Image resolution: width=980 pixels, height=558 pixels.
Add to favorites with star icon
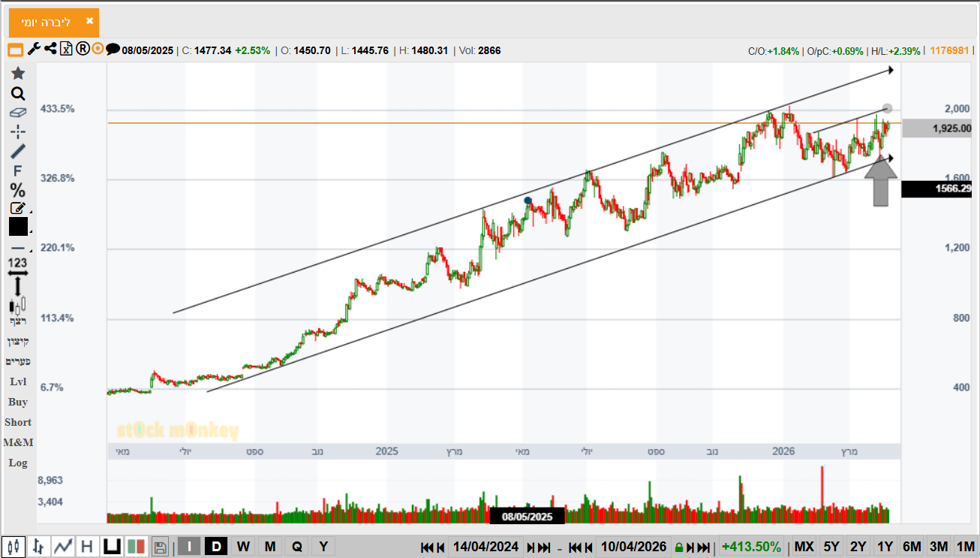(x=18, y=73)
